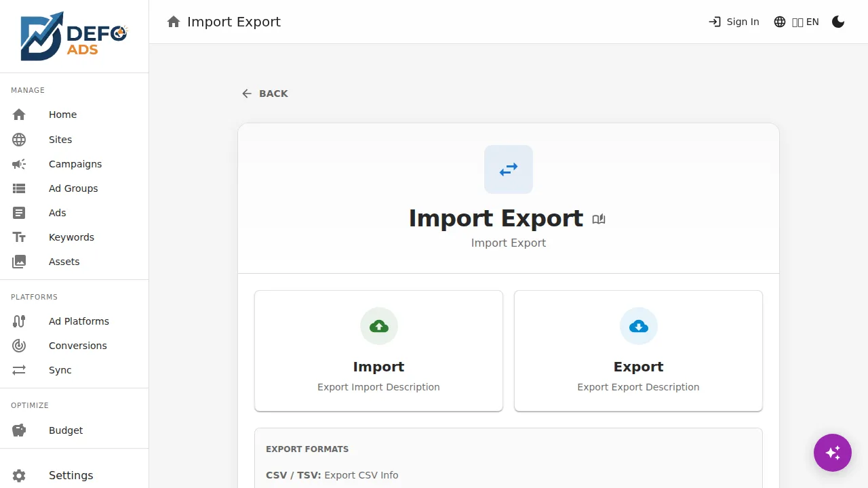The image size is (868, 488).
Task: Select Keywords menu item
Action: [x=74, y=237]
